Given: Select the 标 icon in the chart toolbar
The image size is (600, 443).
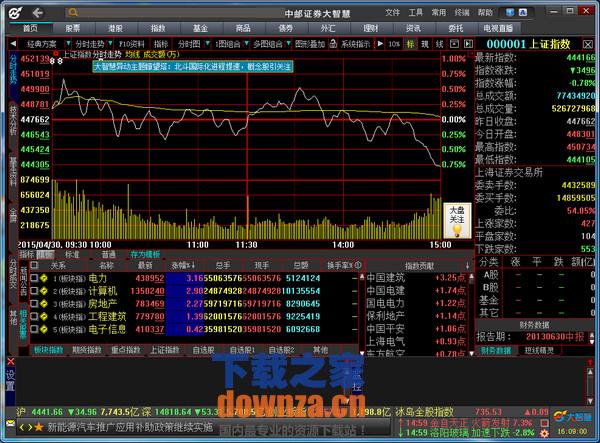Looking at the screenshot, I should (410, 44).
